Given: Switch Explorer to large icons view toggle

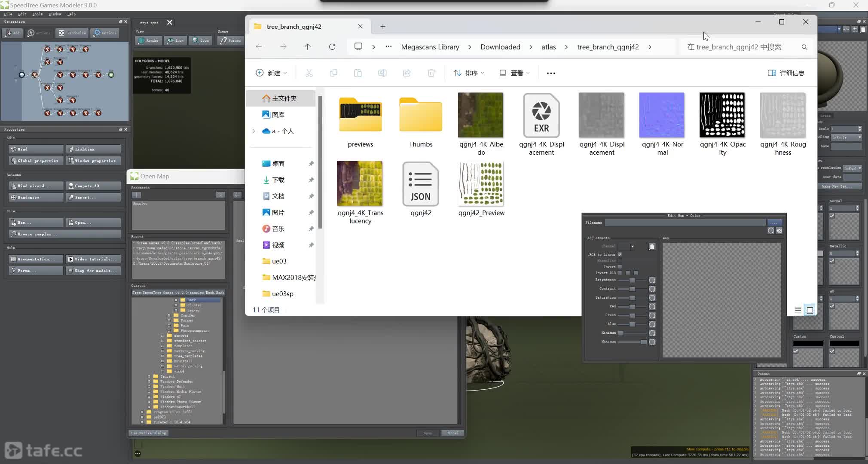Looking at the screenshot, I should 810,310.
